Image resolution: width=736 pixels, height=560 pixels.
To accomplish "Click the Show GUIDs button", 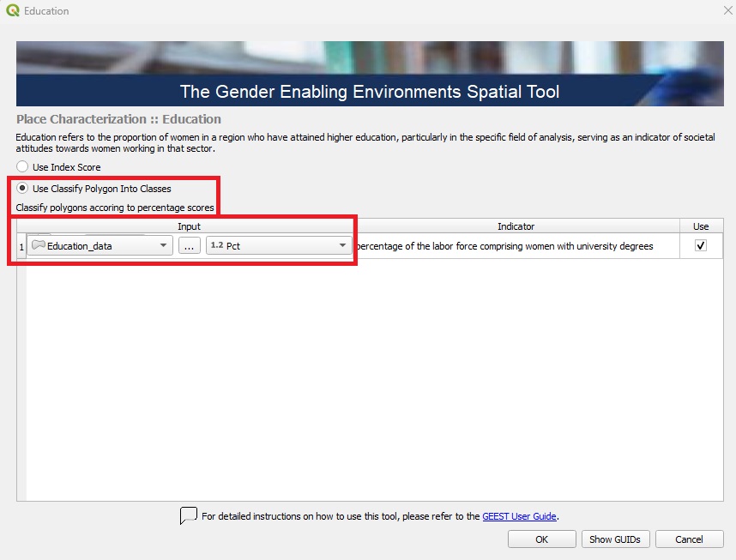I will tap(615, 539).
